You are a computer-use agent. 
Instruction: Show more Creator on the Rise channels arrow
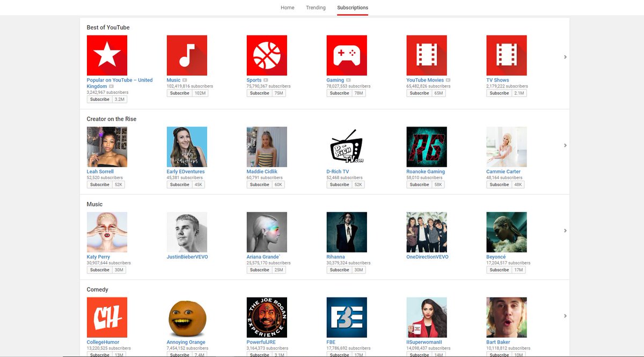click(565, 145)
